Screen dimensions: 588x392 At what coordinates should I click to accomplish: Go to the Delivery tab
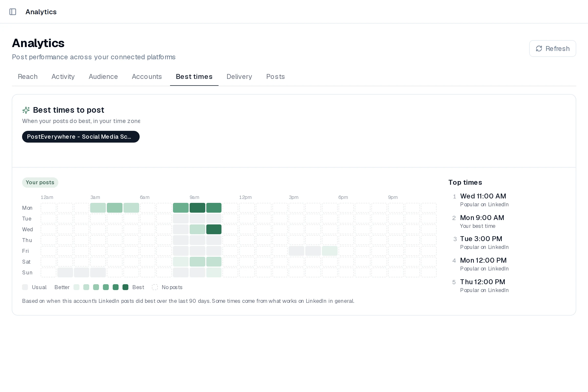pos(239,76)
